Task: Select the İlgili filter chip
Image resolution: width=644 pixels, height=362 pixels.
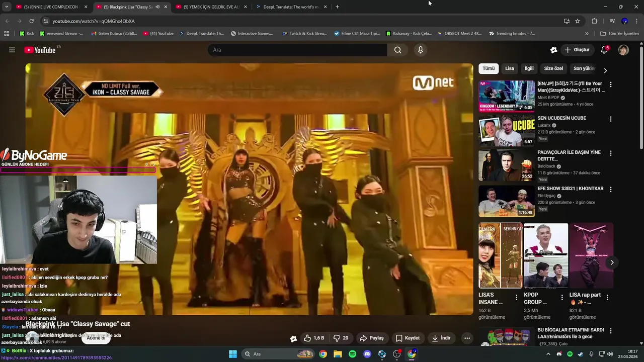Action: (529, 68)
